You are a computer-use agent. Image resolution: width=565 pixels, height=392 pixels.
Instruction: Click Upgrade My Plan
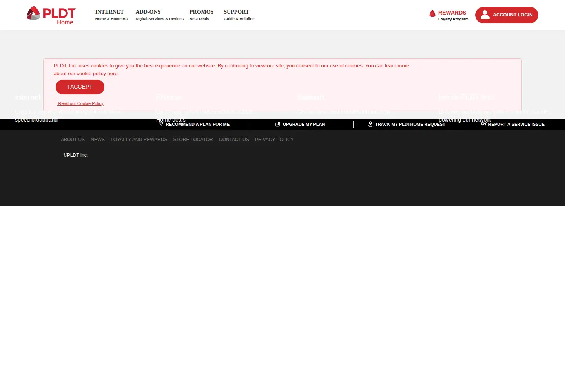[300, 124]
